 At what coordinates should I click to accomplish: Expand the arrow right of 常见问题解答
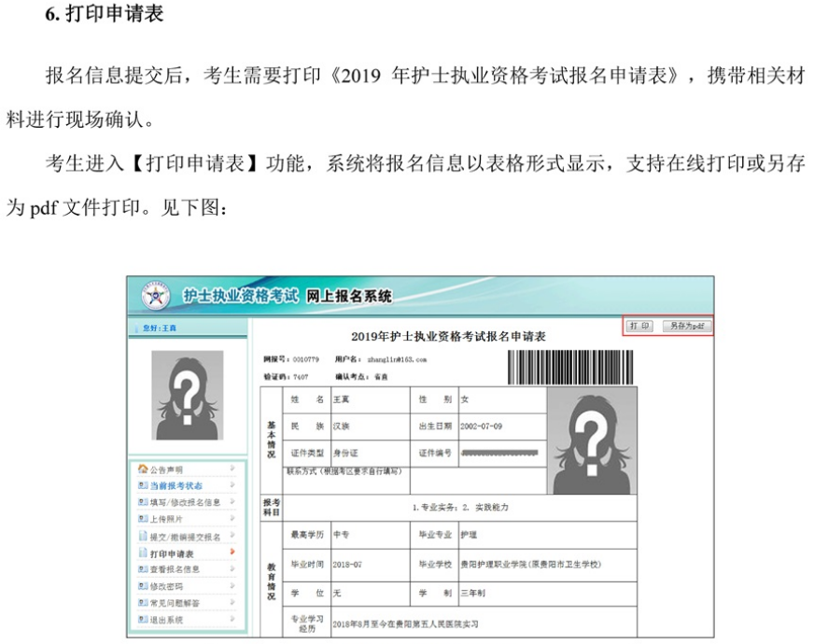tap(231, 603)
